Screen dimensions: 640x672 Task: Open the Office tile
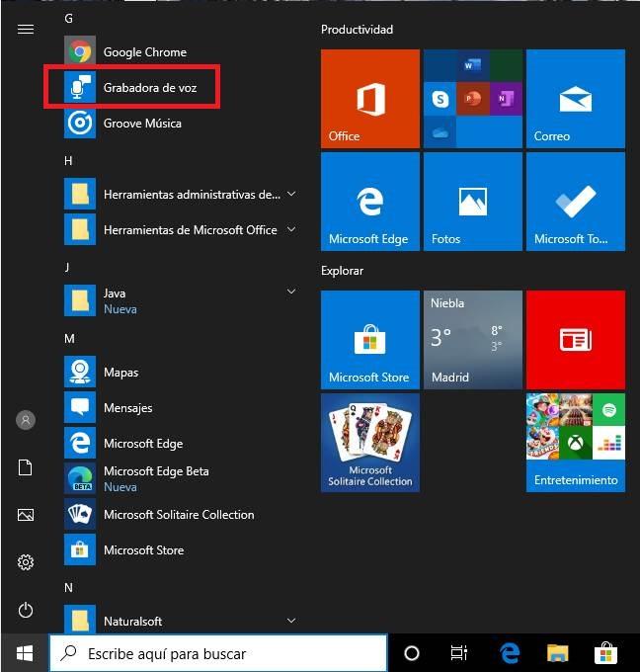(x=370, y=99)
